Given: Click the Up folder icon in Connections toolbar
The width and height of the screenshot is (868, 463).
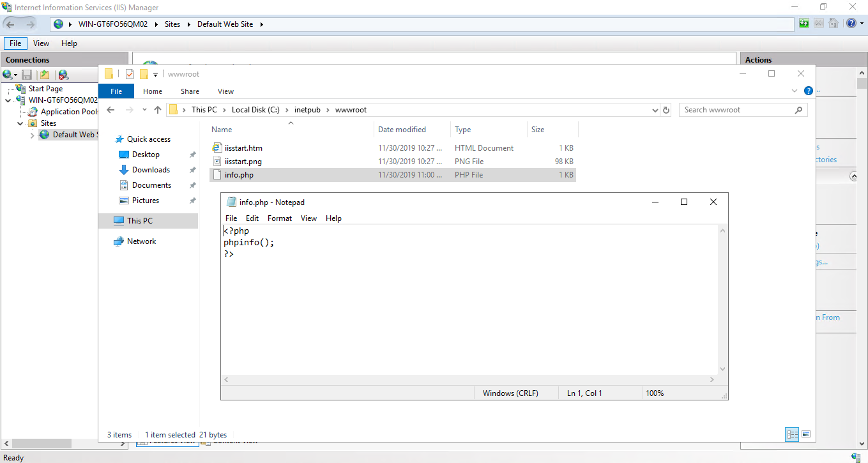Looking at the screenshot, I should (45, 75).
